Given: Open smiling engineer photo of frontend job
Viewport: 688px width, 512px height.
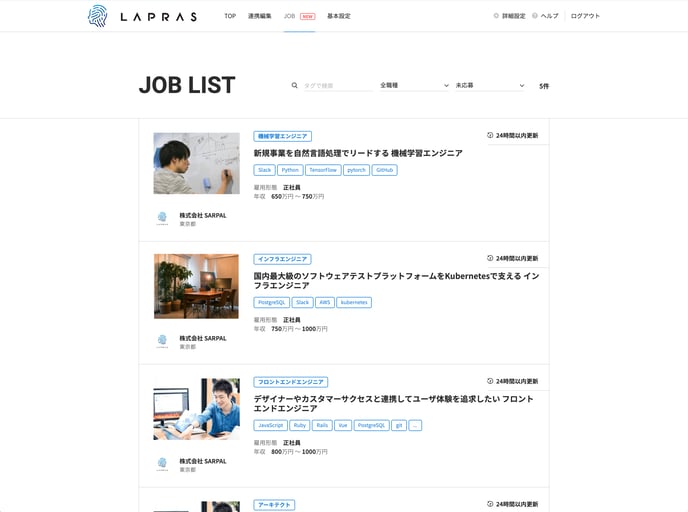Looking at the screenshot, I should (x=197, y=409).
